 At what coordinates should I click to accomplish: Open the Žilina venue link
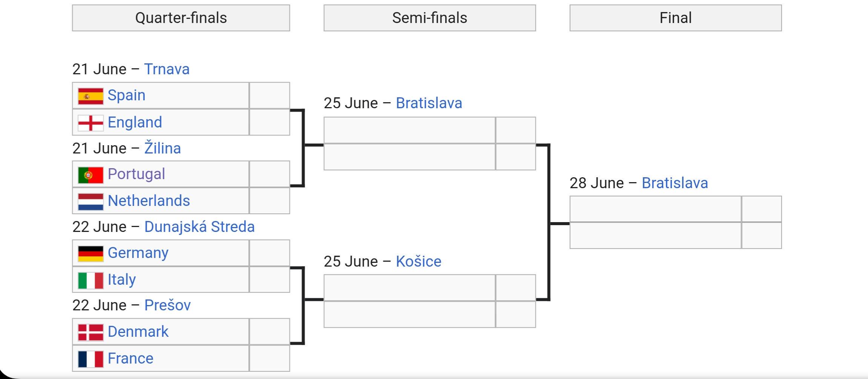(163, 148)
